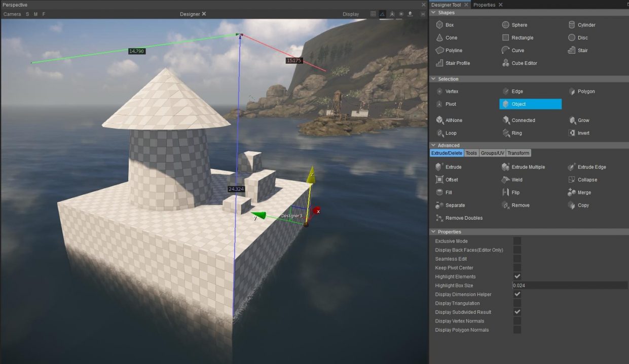This screenshot has width=629, height=364.
Task: Activate the Stair tool
Action: click(578, 50)
